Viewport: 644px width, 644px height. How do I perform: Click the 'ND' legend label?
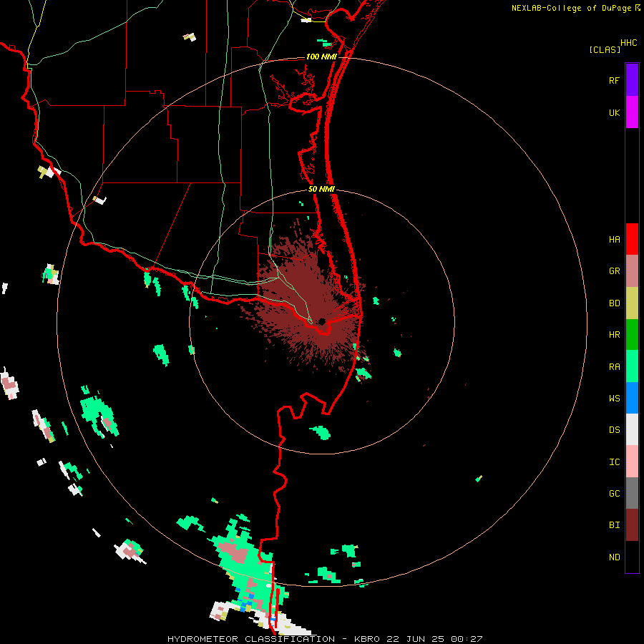coord(614,557)
